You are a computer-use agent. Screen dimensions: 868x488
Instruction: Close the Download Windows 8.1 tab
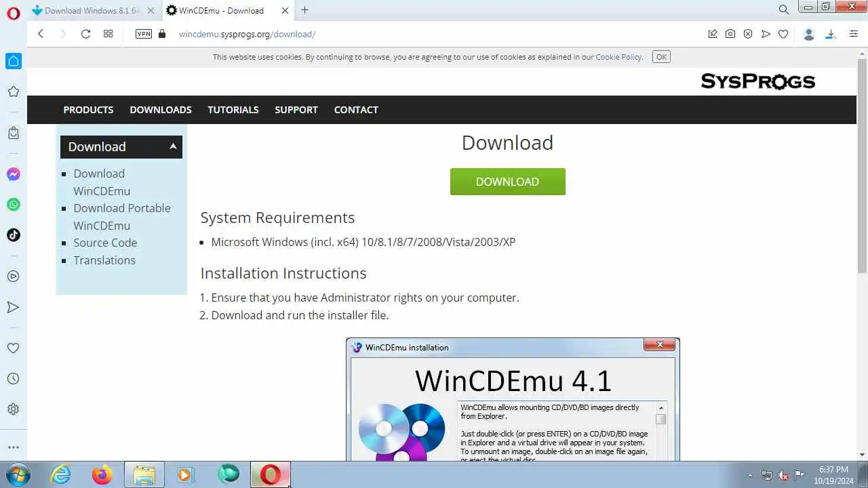(151, 10)
